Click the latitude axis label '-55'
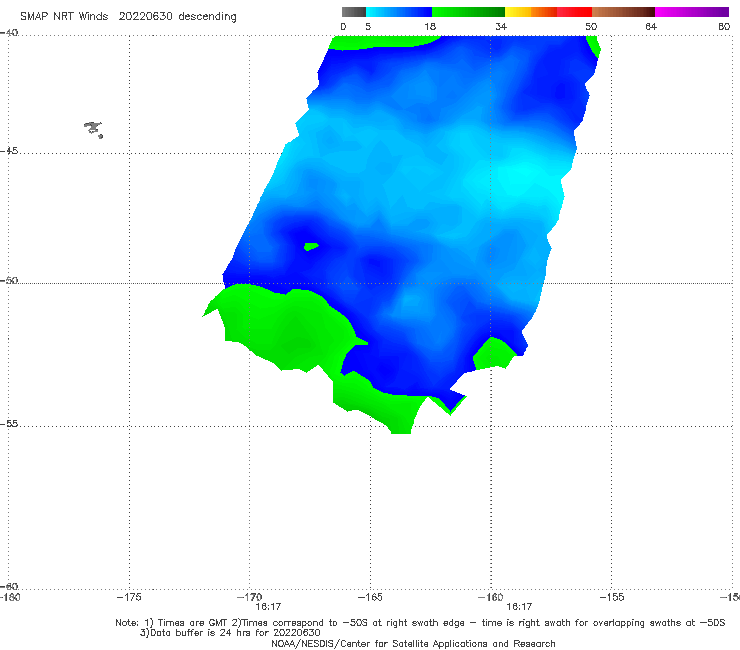Screen dimensions: 740x650 [x=9, y=424]
